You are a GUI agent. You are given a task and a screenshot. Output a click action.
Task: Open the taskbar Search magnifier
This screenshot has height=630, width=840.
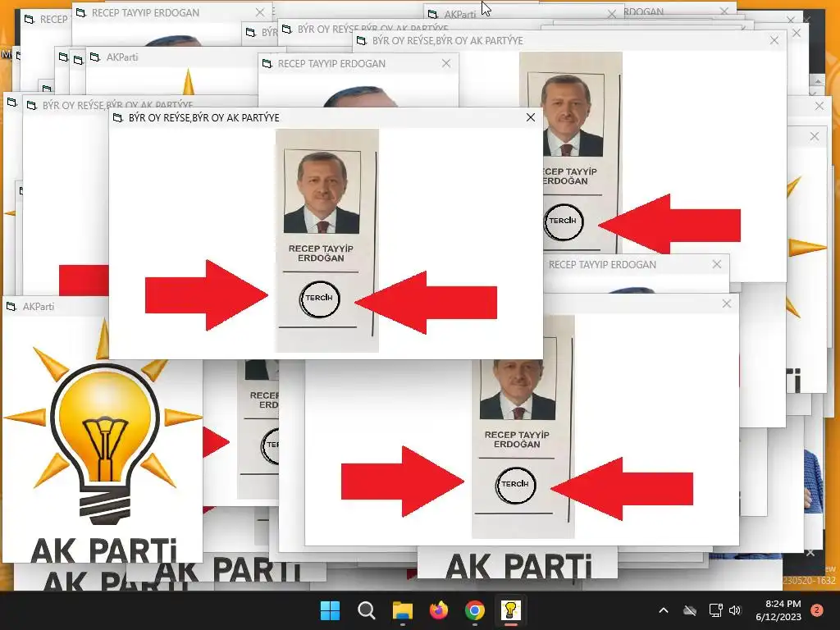(x=367, y=610)
